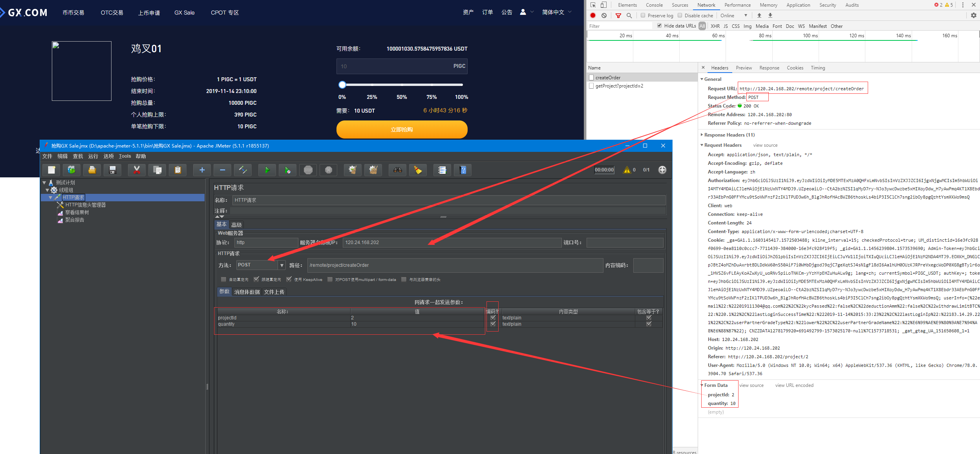Enable the Disable cache checkbox
This screenshot has width=980, height=454.
coord(679,15)
